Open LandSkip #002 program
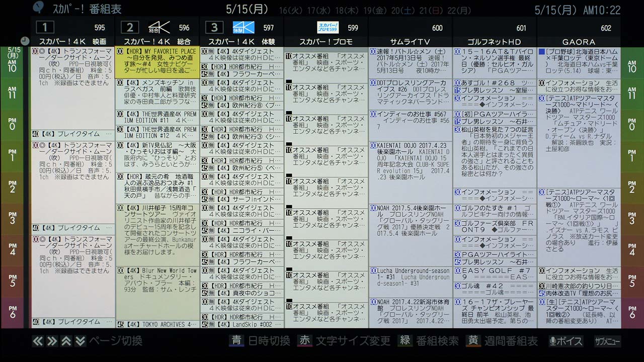Image resolution: width=644 pixels, height=362 pixels. tap(242, 324)
